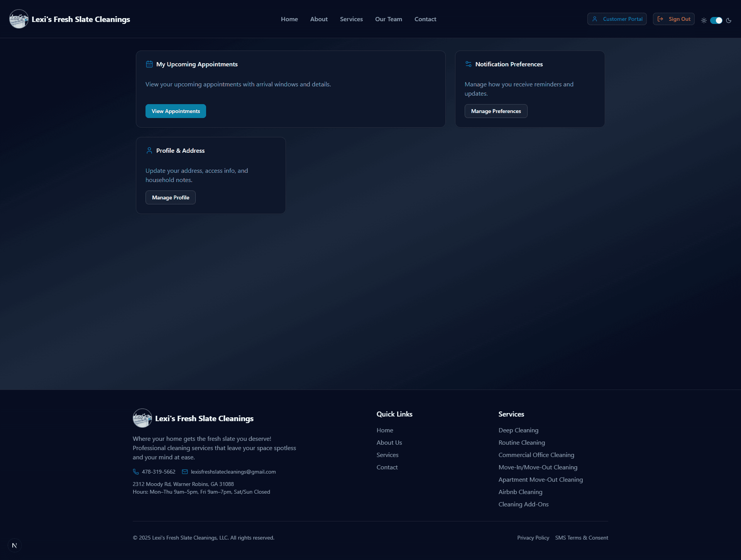Click the Manage Profile button

point(170,197)
